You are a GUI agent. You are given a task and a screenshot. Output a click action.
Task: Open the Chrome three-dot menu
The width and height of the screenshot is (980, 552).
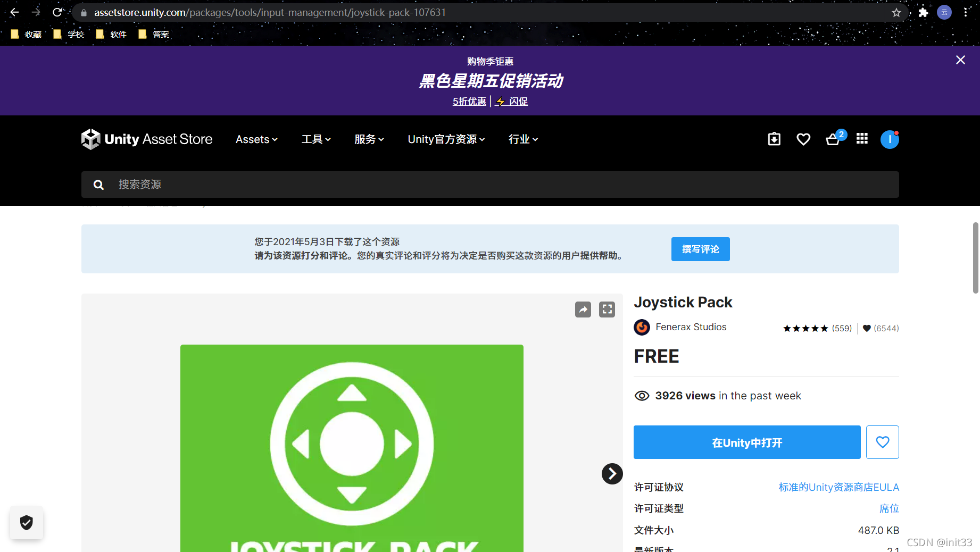pos(966,12)
